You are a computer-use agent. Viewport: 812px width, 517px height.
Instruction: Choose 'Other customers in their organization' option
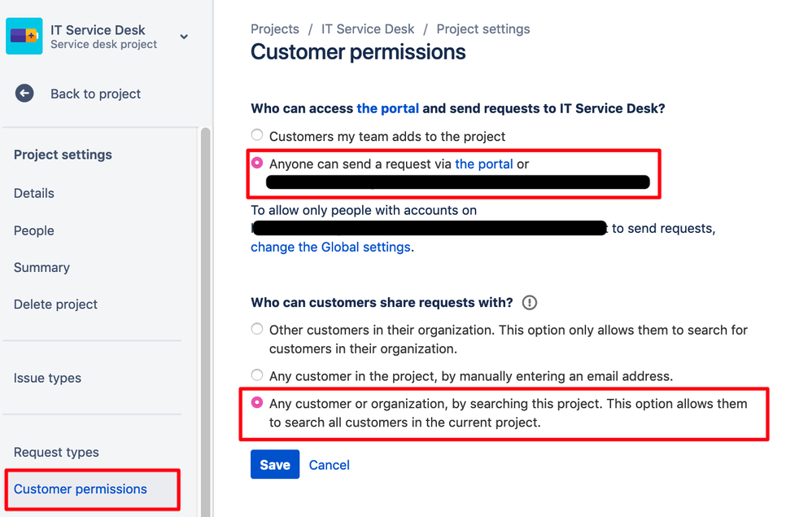tap(257, 329)
